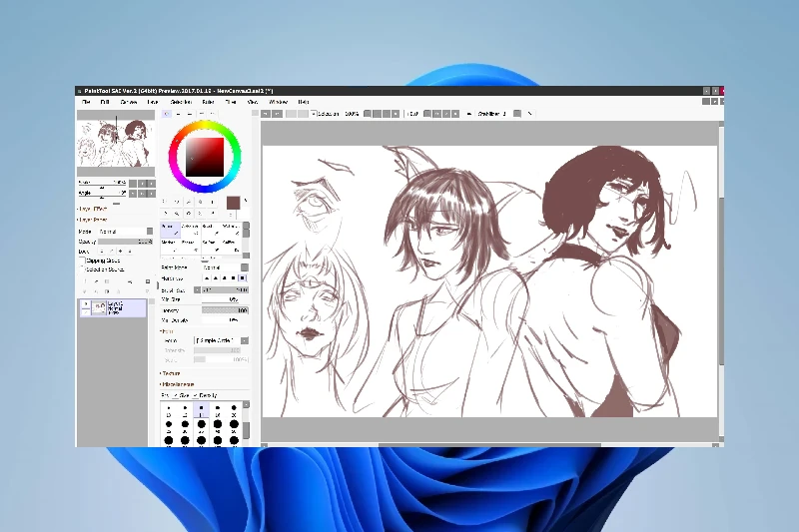This screenshot has height=532, width=799.
Task: Select the Pencil tool in the brush tray
Action: click(168, 228)
